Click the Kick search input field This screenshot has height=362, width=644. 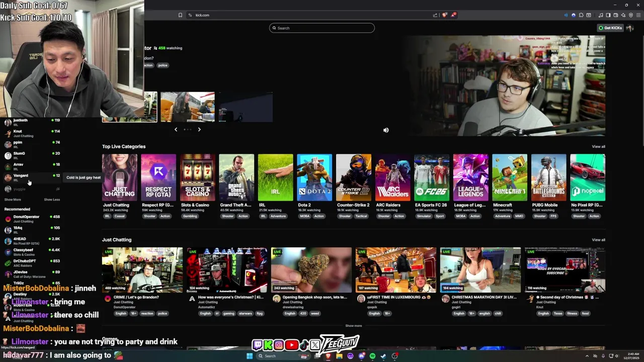click(322, 28)
